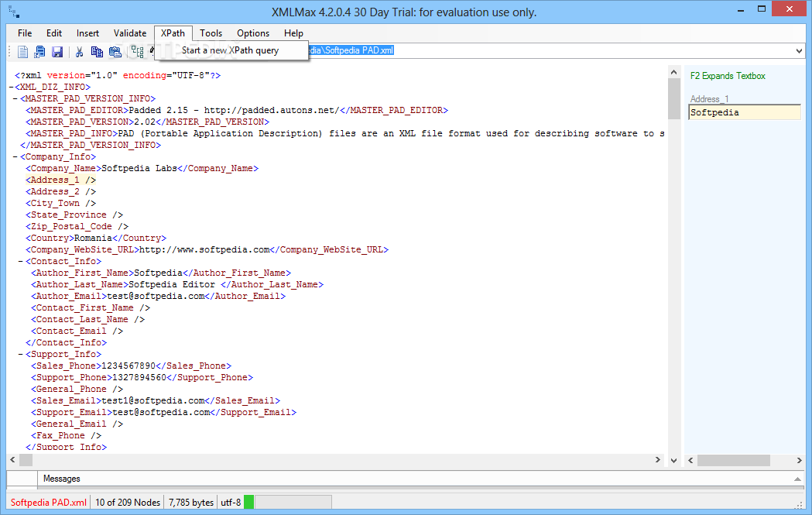Click the XPath menu
This screenshot has width=812, height=515.
pyautogui.click(x=173, y=33)
